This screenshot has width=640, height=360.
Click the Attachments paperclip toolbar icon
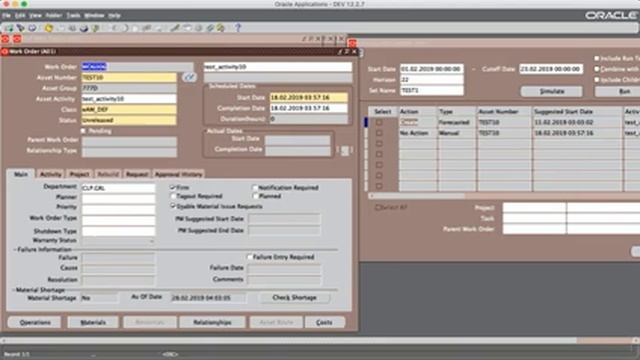(210, 28)
